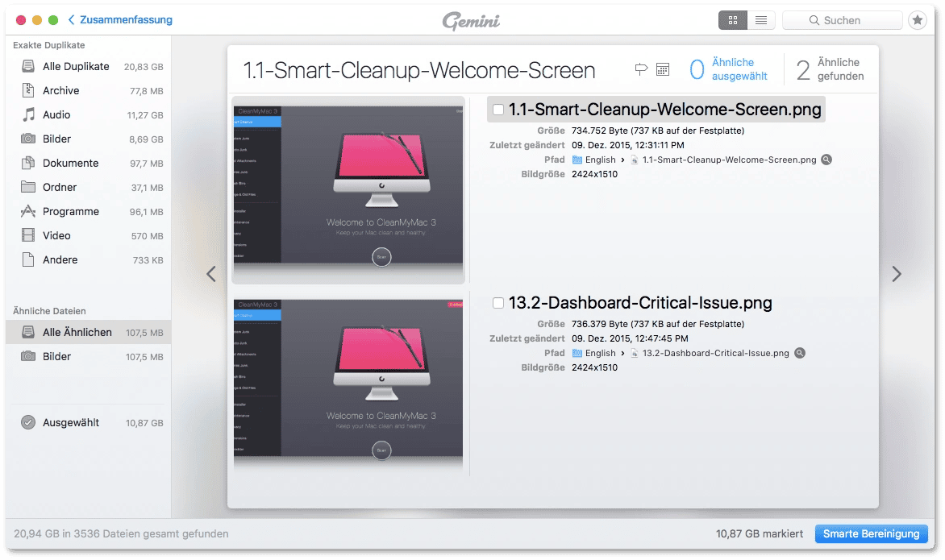Click 1.1-Smart-Cleanup-Welcome-Screen.png in path row
Viewport: 945px width, 560px height.
[x=729, y=160]
